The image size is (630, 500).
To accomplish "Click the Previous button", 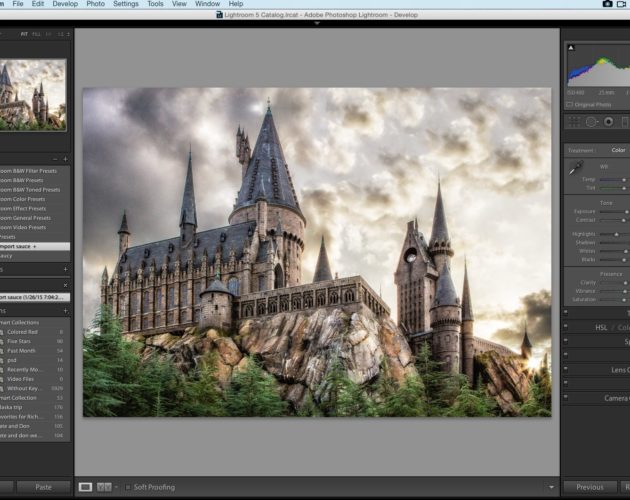I will pyautogui.click(x=590, y=487).
